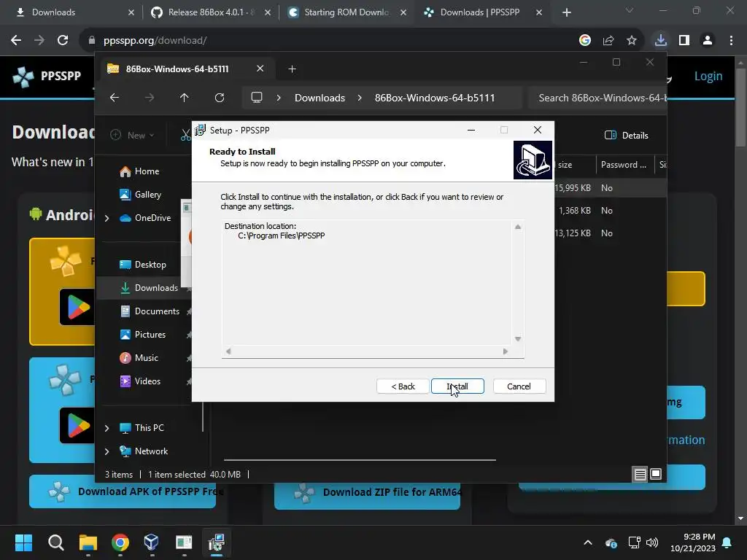The image size is (747, 560).
Task: Close the 86Box-Windows-64-b5111 Explorer tab
Action: point(260,69)
